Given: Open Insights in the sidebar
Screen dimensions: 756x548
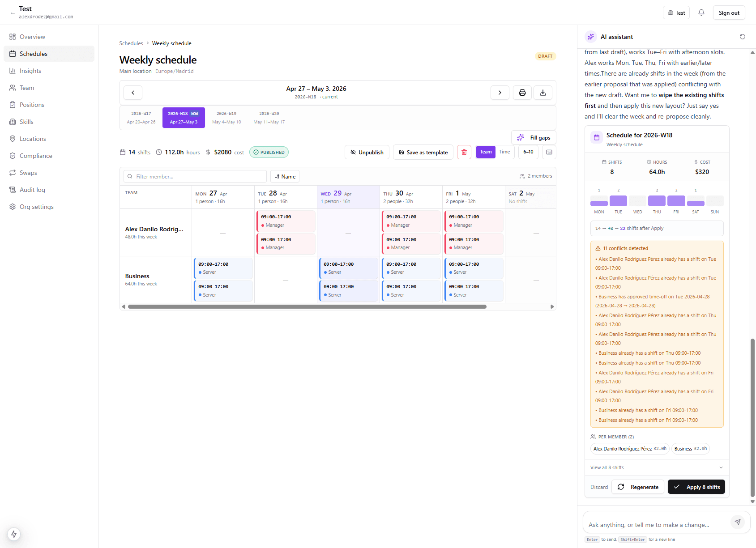Looking at the screenshot, I should tap(49, 71).
